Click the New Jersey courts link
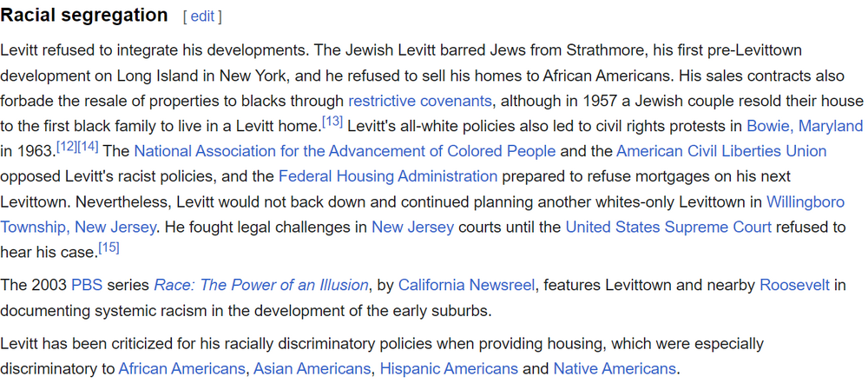This screenshot has width=868, height=383. 412,228
